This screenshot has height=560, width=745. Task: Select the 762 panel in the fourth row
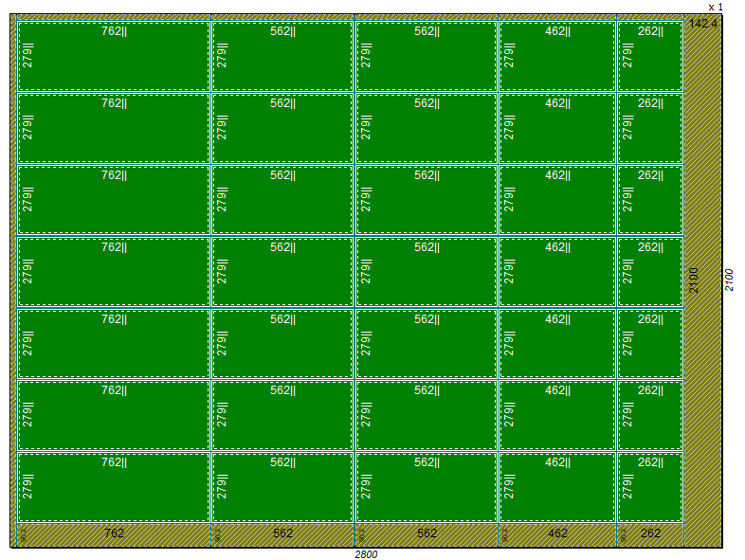(113, 272)
